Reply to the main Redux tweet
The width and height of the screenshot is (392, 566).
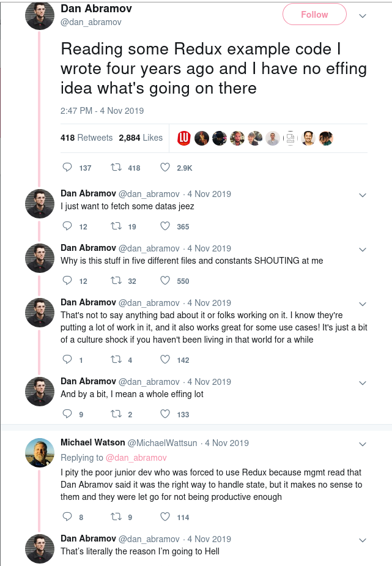pyautogui.click(x=67, y=167)
